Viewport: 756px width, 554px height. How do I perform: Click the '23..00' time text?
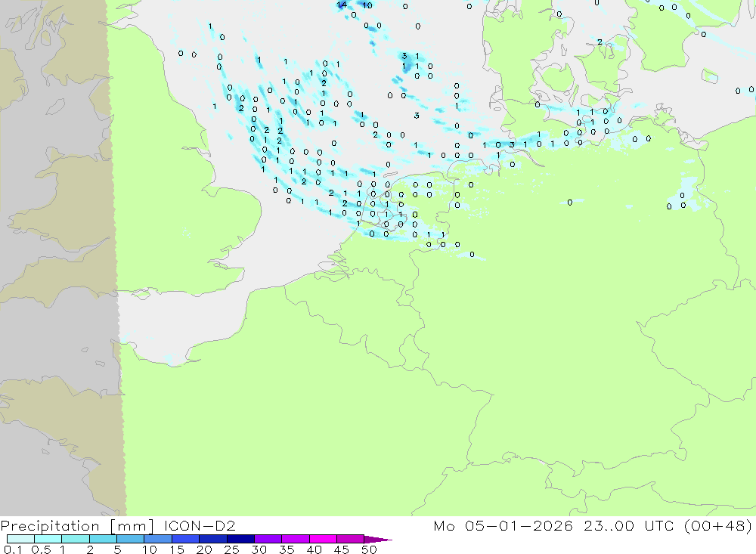pos(609,525)
